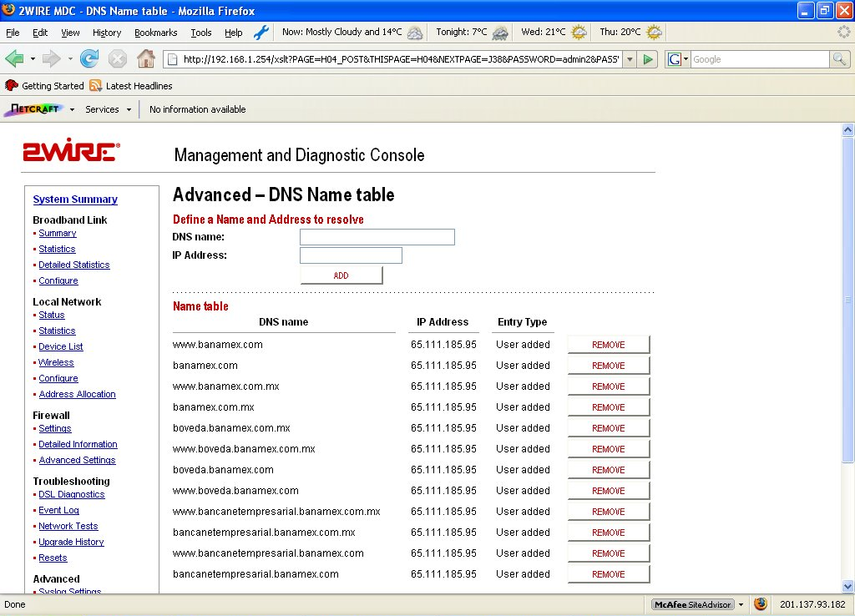The height and width of the screenshot is (616, 855).
Task: Click the IP Address input field
Action: (352, 255)
